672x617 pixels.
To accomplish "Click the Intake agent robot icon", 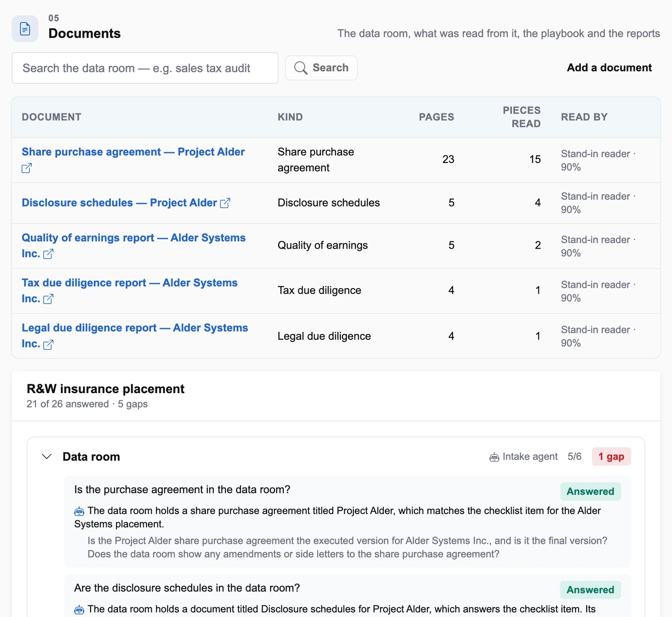I will pyautogui.click(x=494, y=457).
